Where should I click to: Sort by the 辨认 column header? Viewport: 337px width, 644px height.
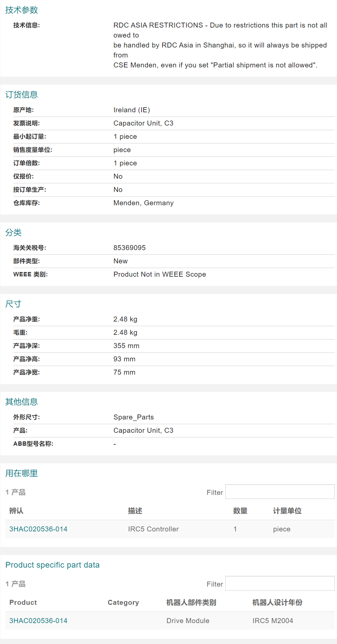[16, 511]
